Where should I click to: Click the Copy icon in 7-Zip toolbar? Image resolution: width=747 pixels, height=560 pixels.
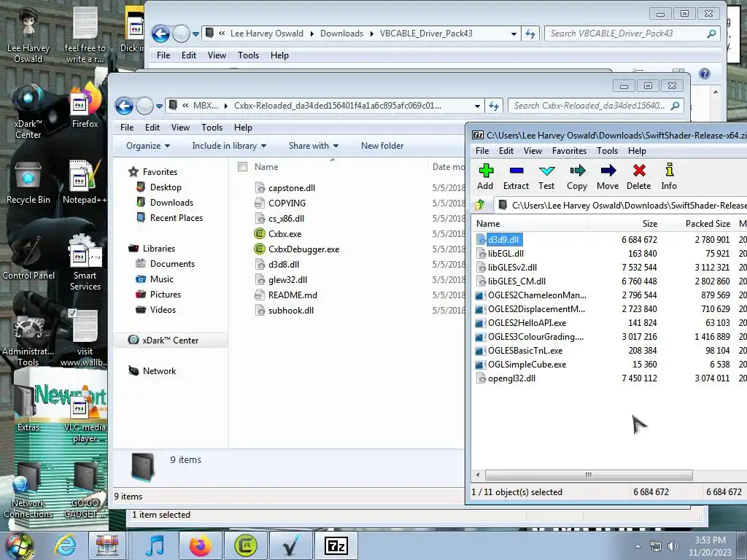[x=577, y=176]
